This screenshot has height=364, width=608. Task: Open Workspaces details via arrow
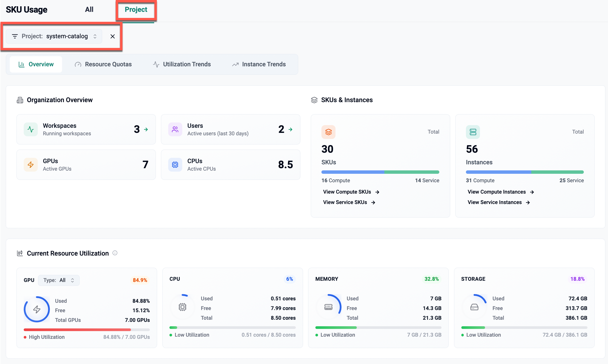pos(146,129)
